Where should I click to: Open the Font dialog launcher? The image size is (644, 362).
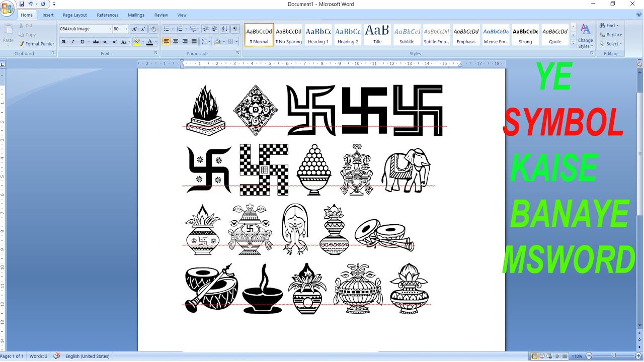pyautogui.click(x=155, y=53)
